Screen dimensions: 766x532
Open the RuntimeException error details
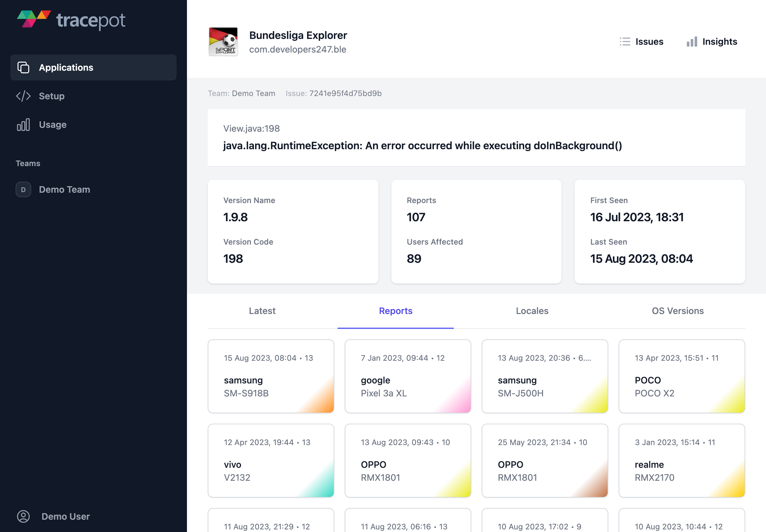[x=422, y=146]
